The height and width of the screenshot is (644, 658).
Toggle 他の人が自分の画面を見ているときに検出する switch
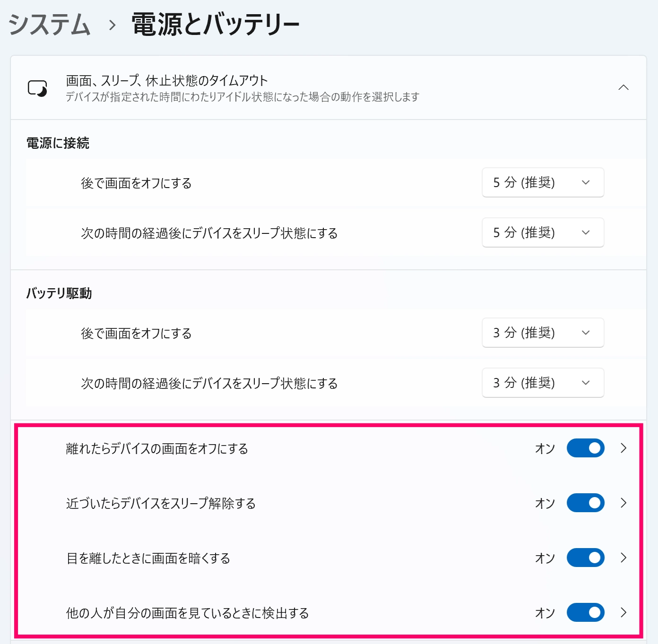click(x=585, y=612)
